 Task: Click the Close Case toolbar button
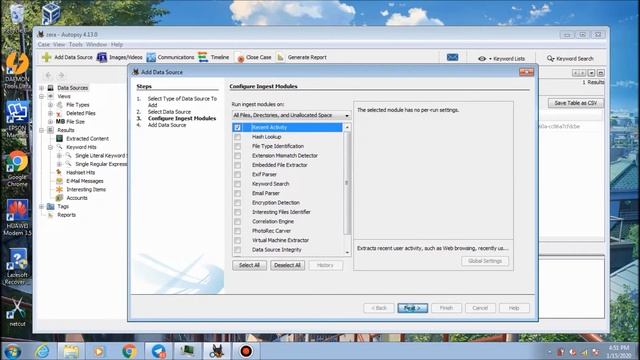coord(253,57)
